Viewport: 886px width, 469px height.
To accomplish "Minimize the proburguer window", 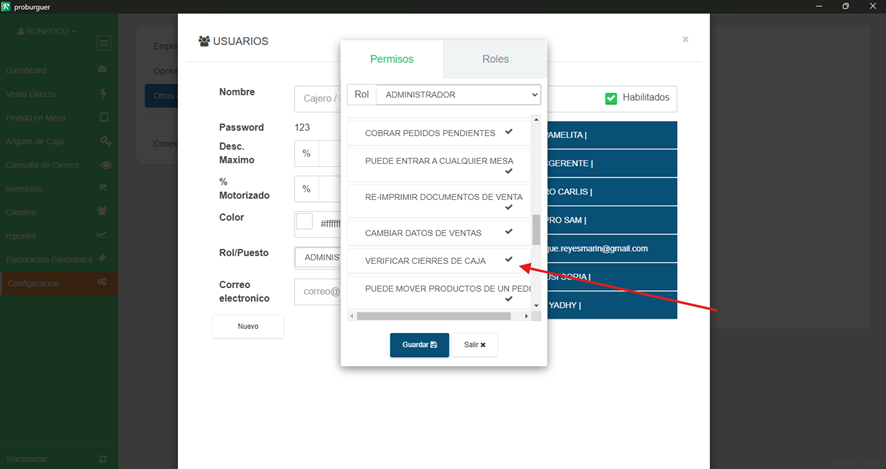I will point(819,6).
